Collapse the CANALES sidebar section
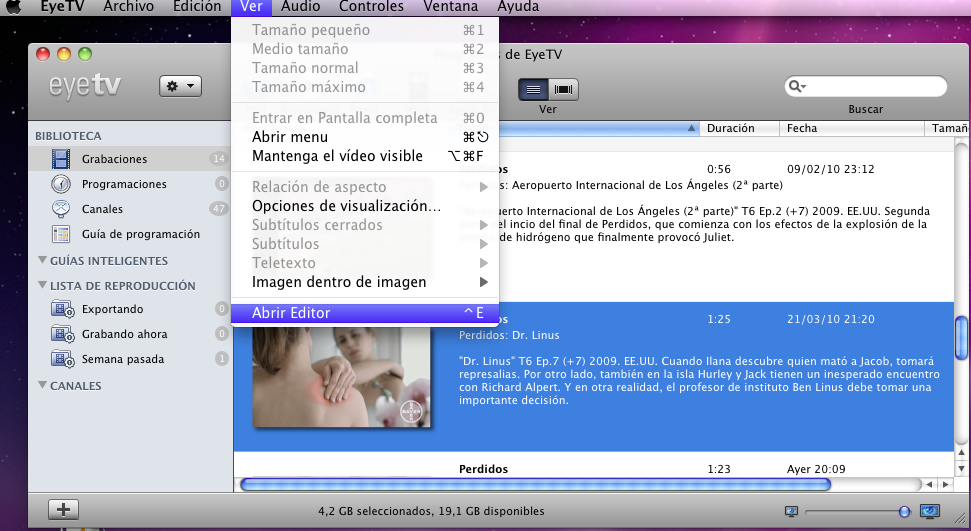Image resolution: width=971 pixels, height=531 pixels. [42, 385]
